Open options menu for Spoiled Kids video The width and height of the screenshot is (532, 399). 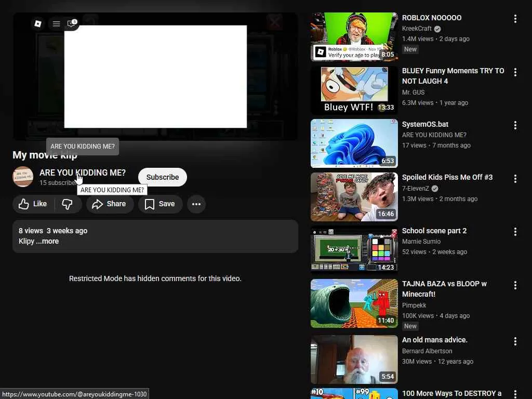515,179
